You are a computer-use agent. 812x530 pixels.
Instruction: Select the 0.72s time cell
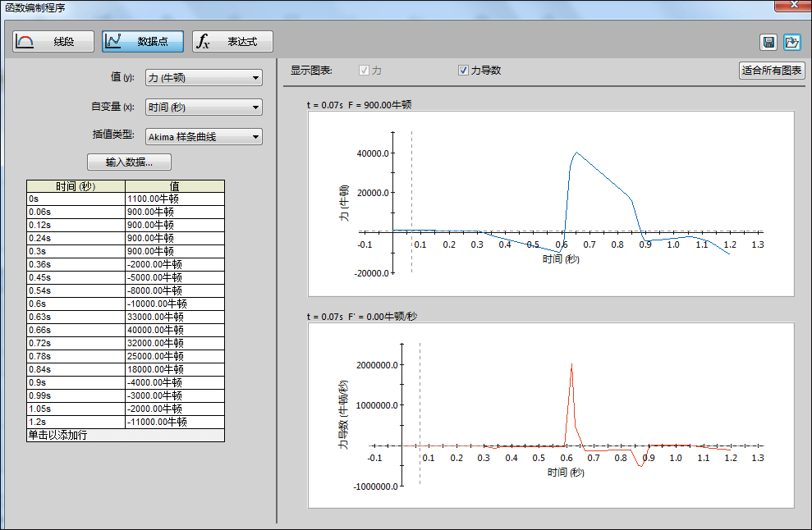76,343
